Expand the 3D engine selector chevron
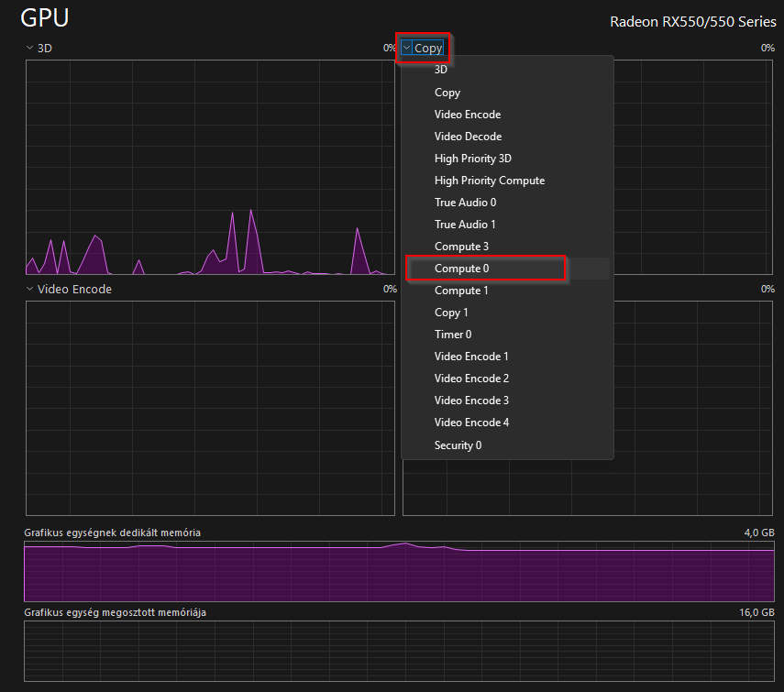 click(30, 48)
